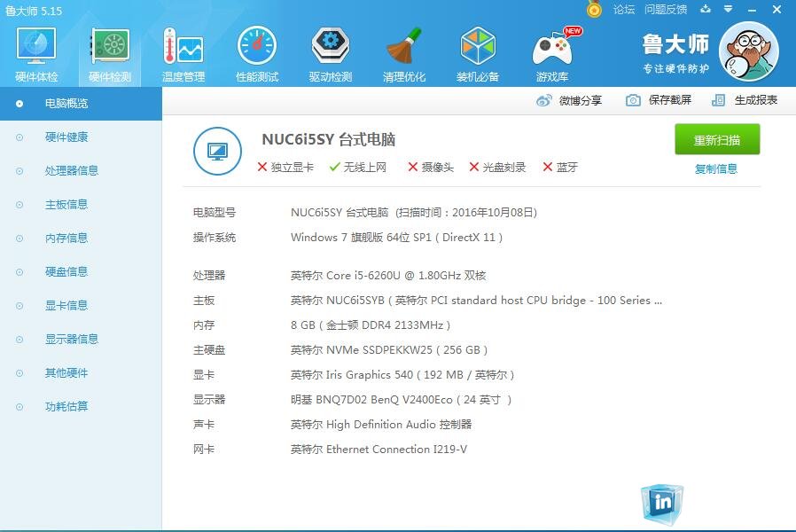This screenshot has width=796, height=532.
Task: Click the 复制信息 copy info link
Action: pos(716,168)
